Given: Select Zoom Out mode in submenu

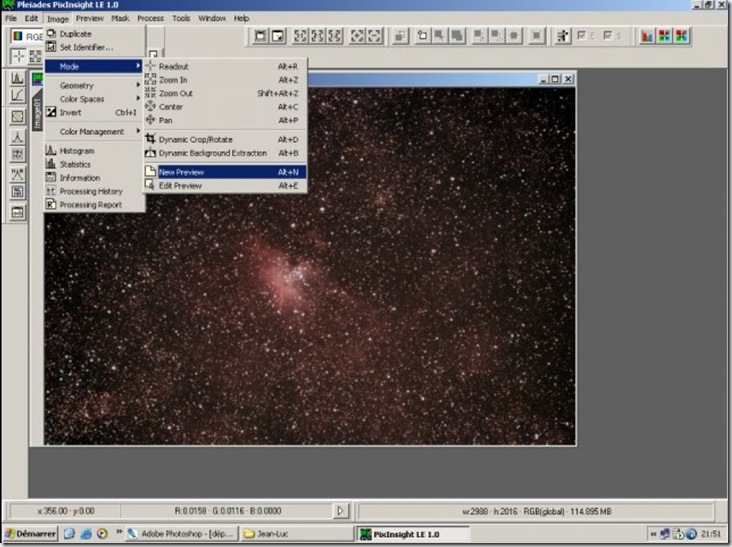Looking at the screenshot, I should click(225, 93).
